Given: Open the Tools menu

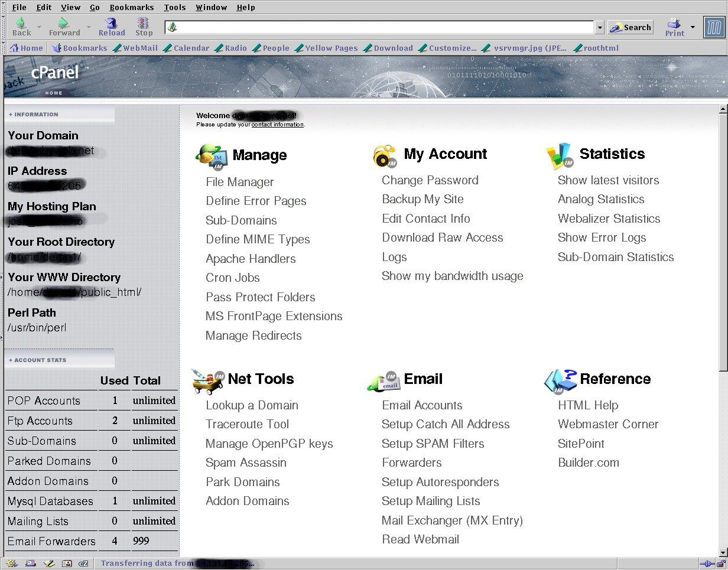Looking at the screenshot, I should (174, 8).
